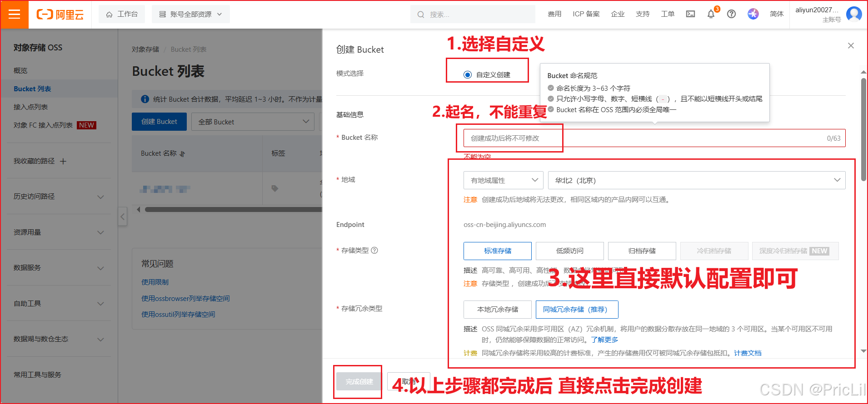Click the blue 创建 Bucket button
The width and height of the screenshot is (868, 404).
tap(159, 122)
